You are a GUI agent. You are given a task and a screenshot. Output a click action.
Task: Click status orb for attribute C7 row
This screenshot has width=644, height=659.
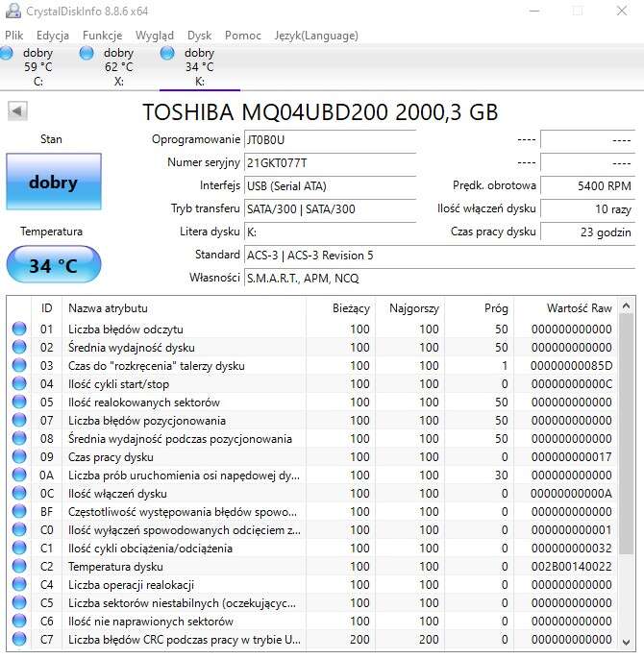pyautogui.click(x=19, y=640)
